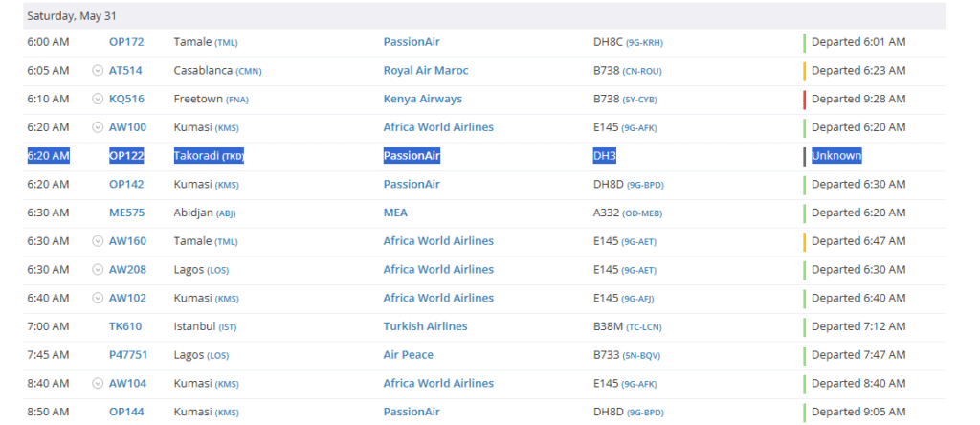Click the red delay indicator for KQ516

click(805, 99)
